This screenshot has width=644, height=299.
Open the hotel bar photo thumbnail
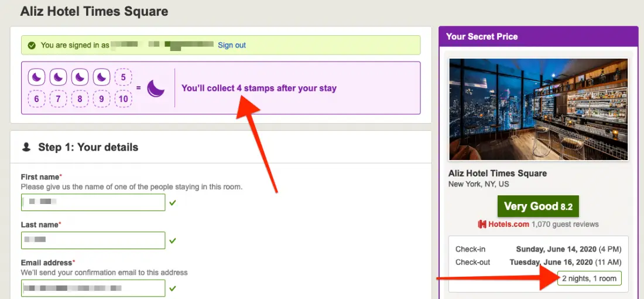pyautogui.click(x=538, y=109)
